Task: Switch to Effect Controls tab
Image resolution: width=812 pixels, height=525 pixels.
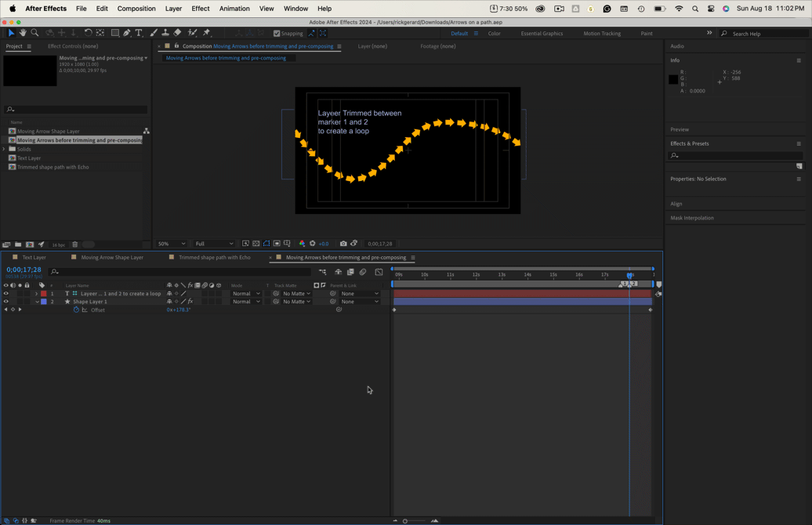Action: tap(73, 46)
